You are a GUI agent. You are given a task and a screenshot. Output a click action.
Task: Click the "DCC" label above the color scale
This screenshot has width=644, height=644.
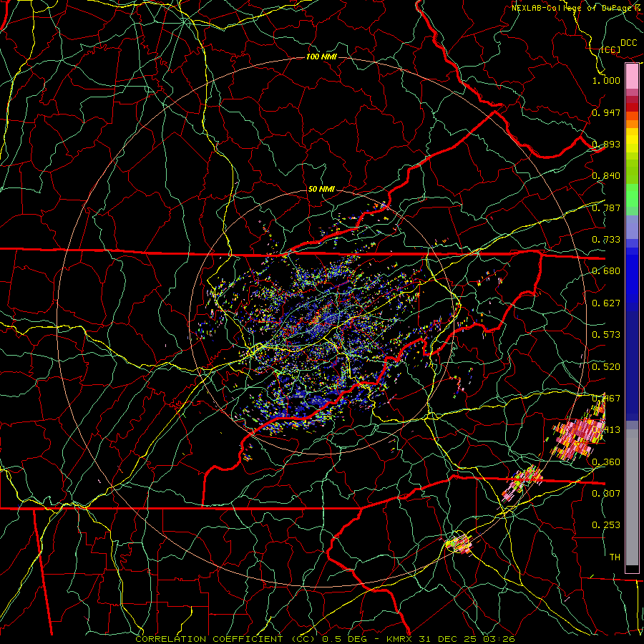[x=628, y=43]
